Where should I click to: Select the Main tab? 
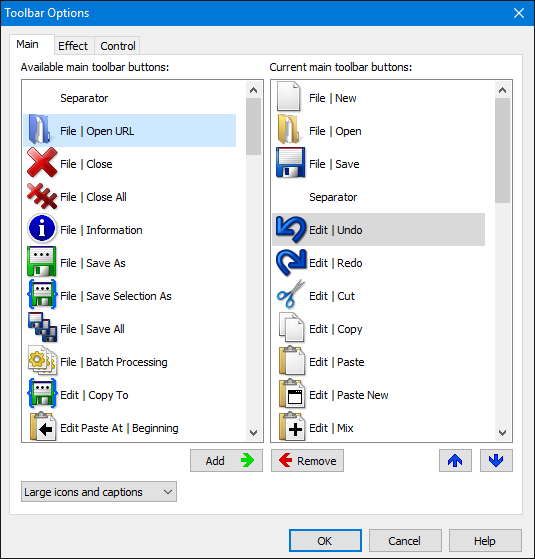click(31, 45)
